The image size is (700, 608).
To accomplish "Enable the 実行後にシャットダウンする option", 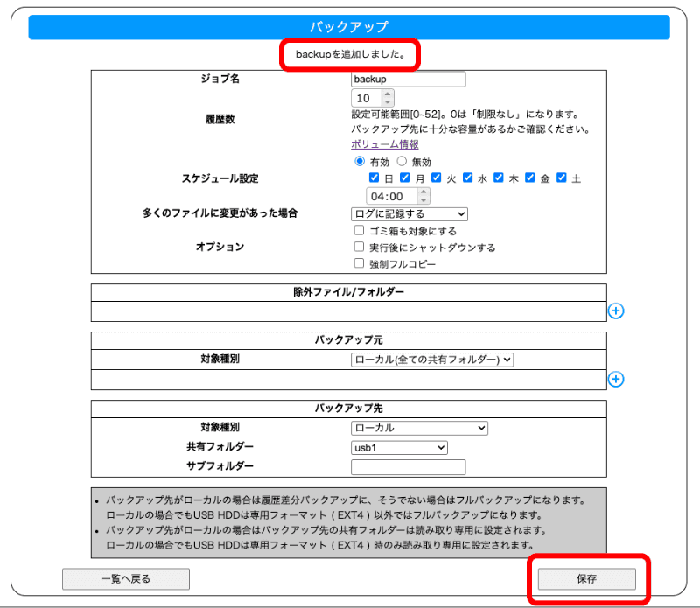I will click(358, 246).
